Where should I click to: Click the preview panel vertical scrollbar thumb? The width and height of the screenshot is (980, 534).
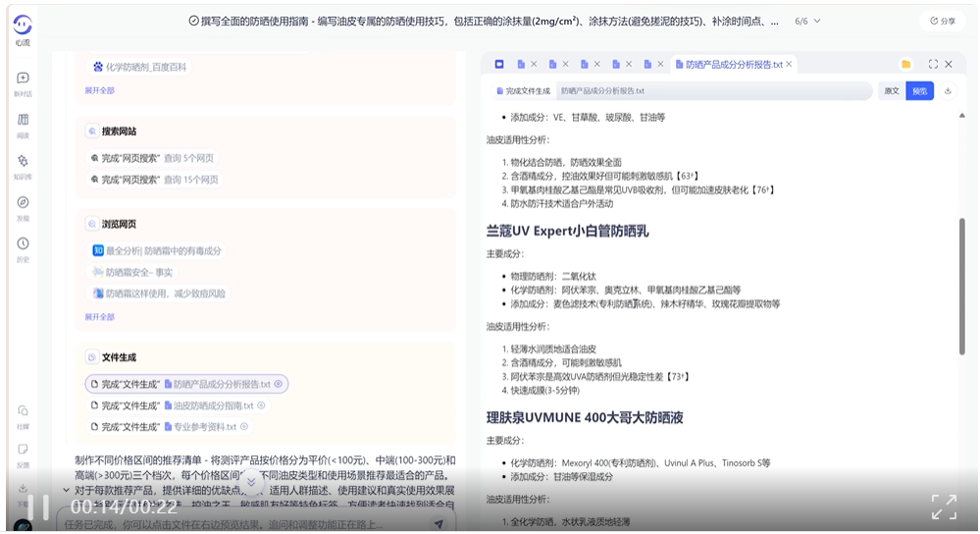point(962,287)
